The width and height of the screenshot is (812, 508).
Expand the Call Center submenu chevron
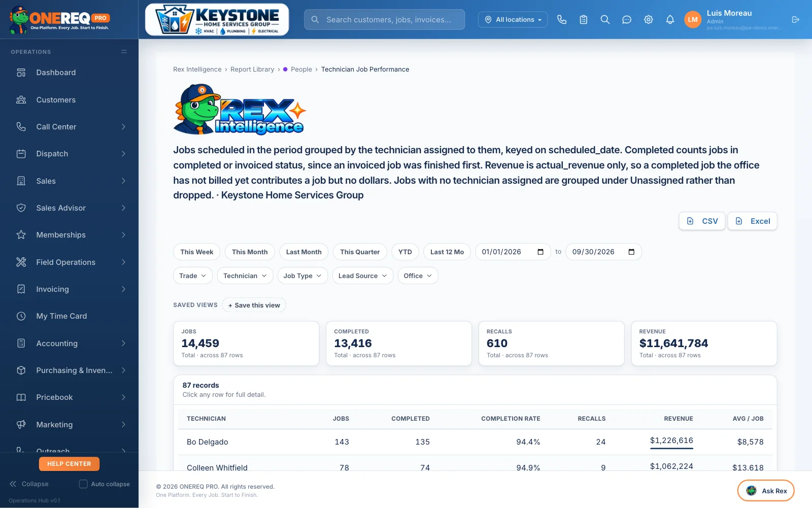[x=123, y=127]
